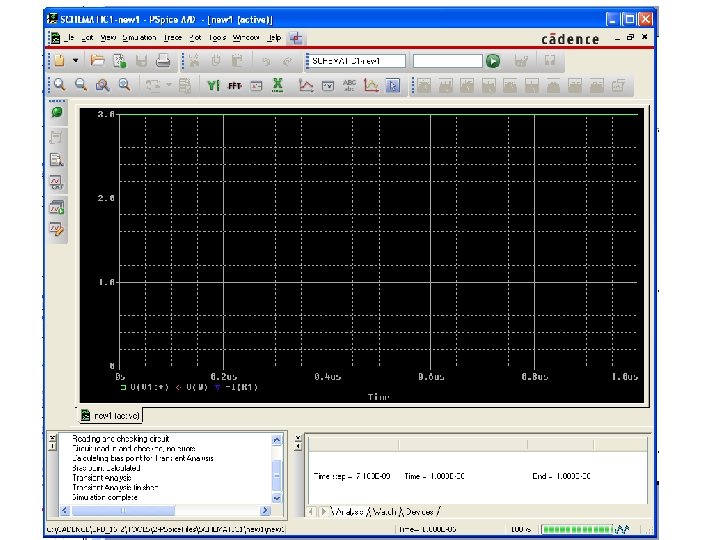
Task: Toggle the cursor display toolbar button
Action: [393, 85]
